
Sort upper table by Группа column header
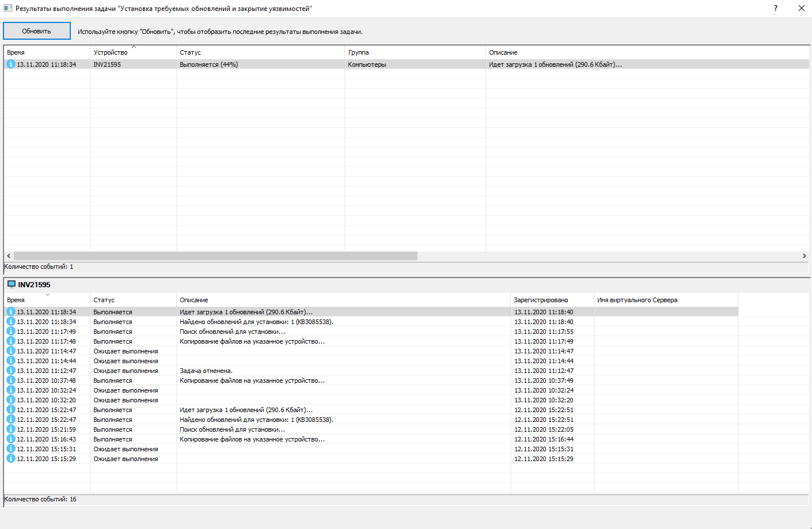(x=415, y=52)
